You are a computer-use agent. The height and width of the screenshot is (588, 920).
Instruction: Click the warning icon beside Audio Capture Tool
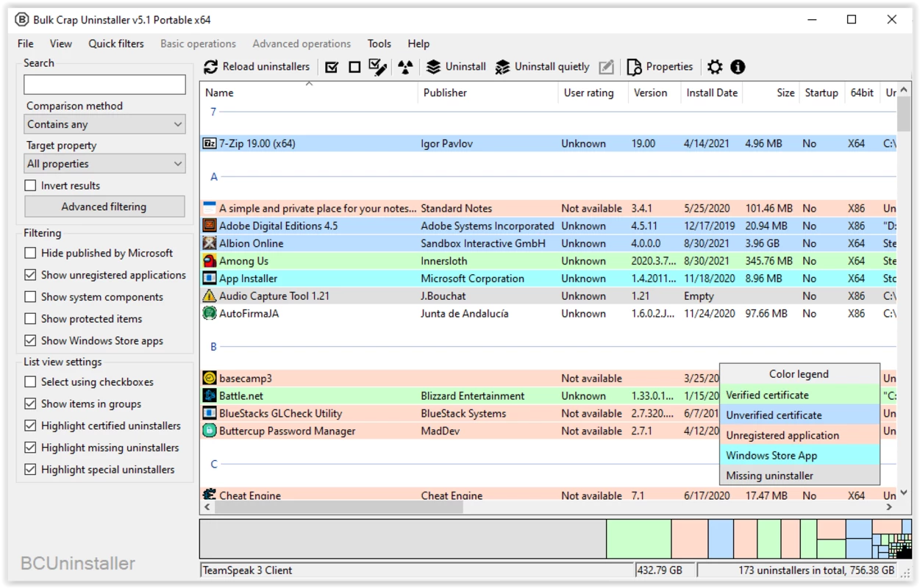coord(209,295)
